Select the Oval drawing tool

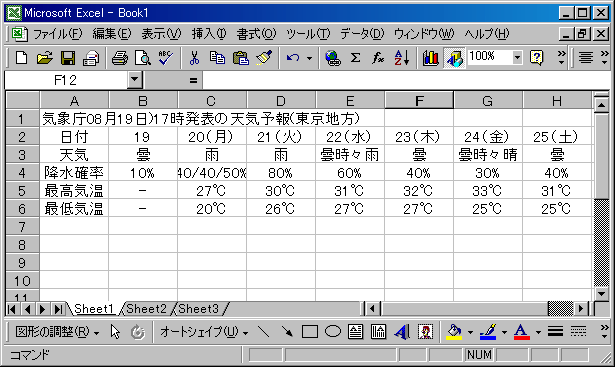coord(333,332)
